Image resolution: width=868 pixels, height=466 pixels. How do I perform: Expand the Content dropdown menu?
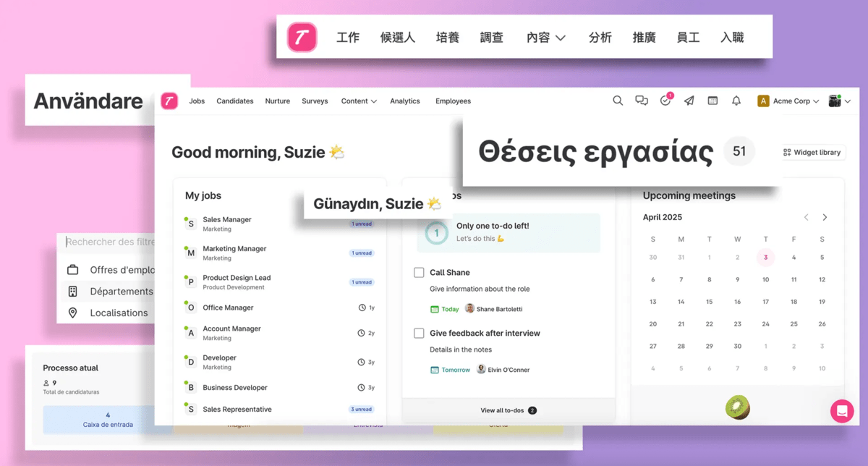coord(359,101)
